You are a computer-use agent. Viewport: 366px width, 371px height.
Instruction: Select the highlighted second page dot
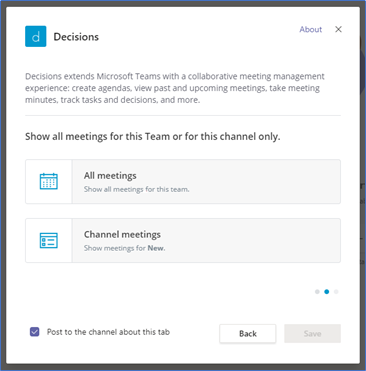(327, 292)
